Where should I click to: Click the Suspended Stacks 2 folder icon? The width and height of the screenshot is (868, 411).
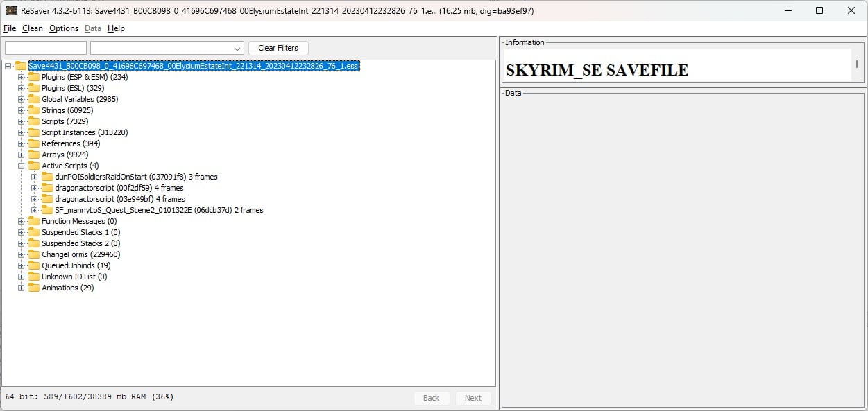point(33,243)
